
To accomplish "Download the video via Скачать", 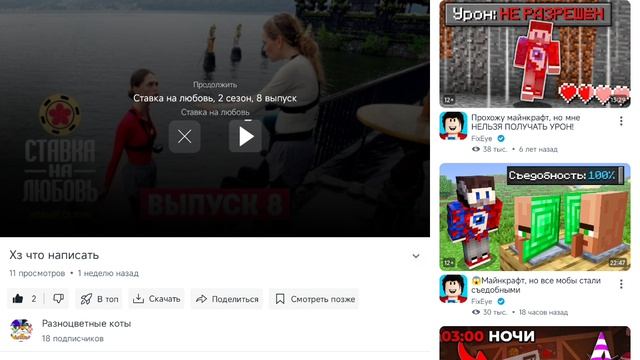I will point(156,299).
